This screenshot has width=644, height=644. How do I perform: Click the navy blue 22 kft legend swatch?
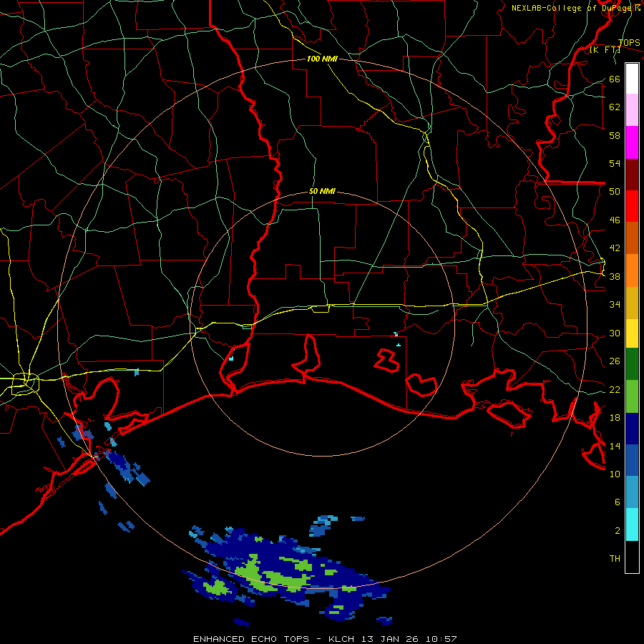(x=632, y=429)
